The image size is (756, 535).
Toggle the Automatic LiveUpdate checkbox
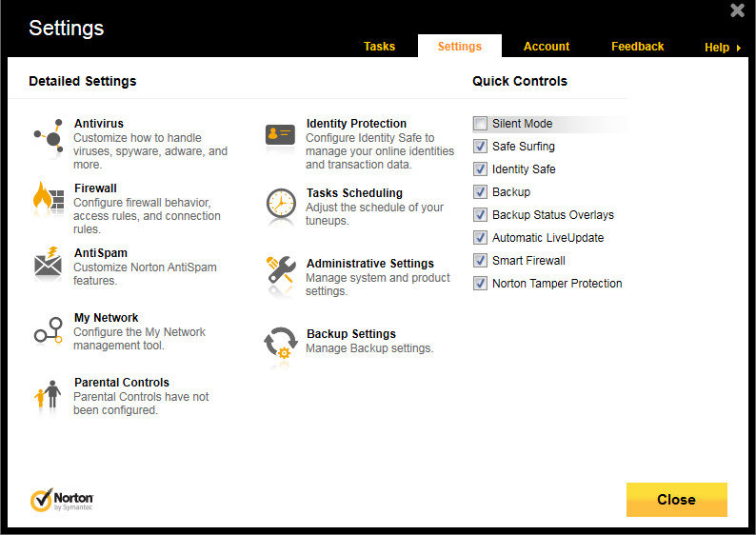[x=480, y=238]
